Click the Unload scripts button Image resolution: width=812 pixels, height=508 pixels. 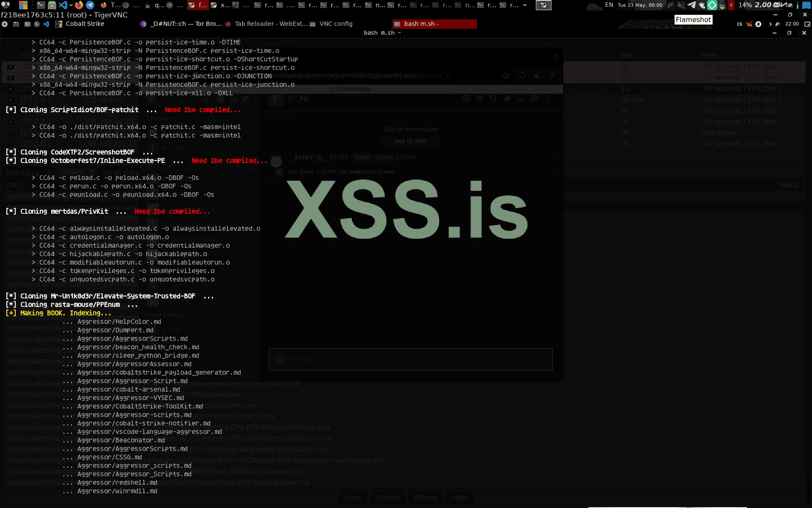(x=387, y=497)
